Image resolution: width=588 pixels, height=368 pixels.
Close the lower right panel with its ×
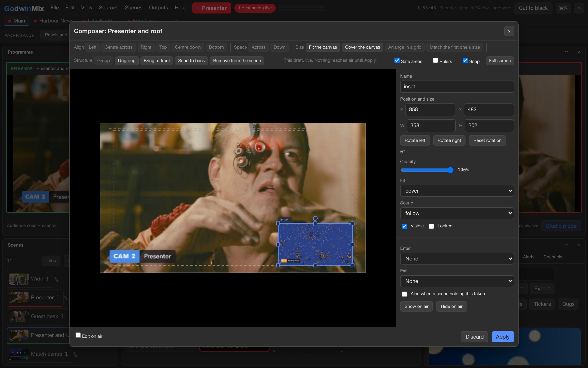pyautogui.click(x=579, y=245)
